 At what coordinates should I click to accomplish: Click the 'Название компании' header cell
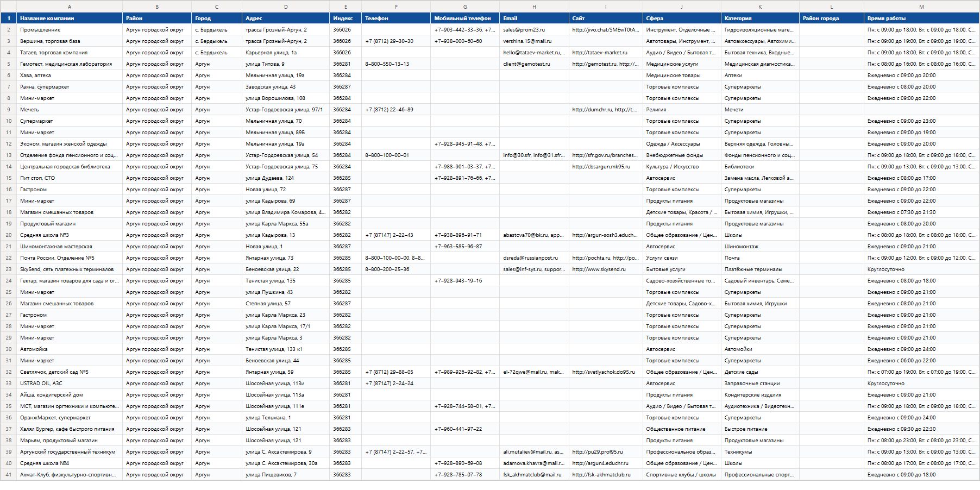[70, 18]
